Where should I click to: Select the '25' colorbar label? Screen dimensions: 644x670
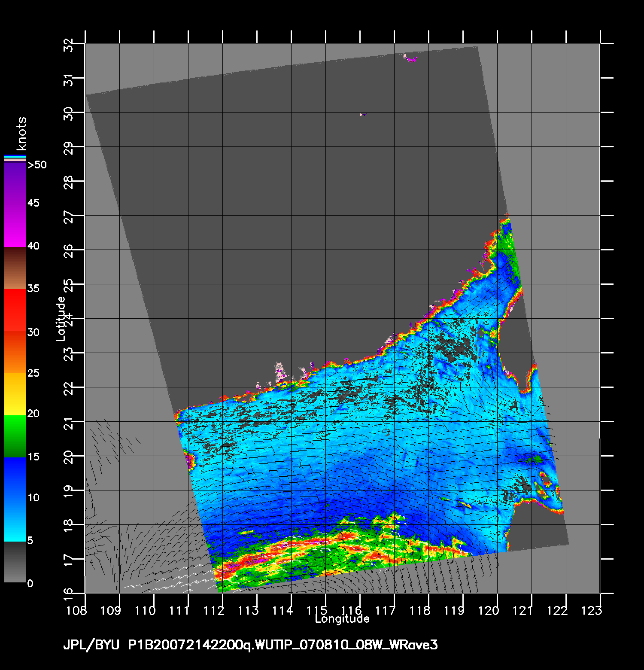pos(33,373)
